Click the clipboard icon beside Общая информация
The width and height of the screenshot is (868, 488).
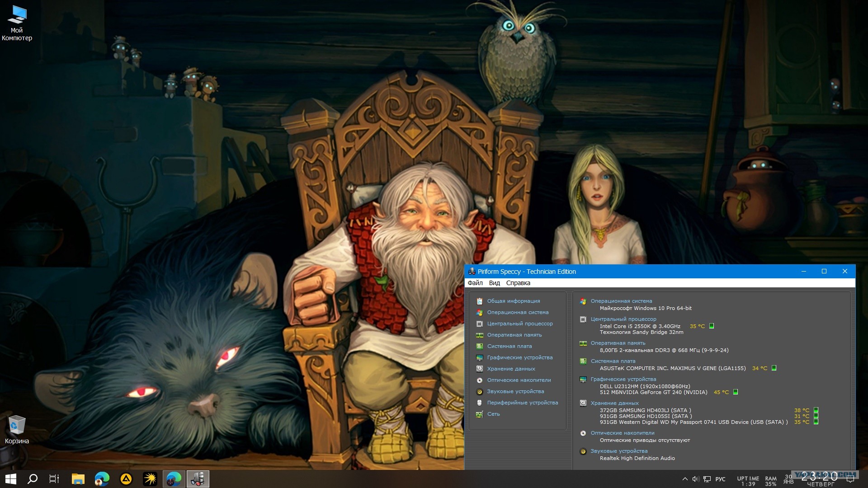479,301
